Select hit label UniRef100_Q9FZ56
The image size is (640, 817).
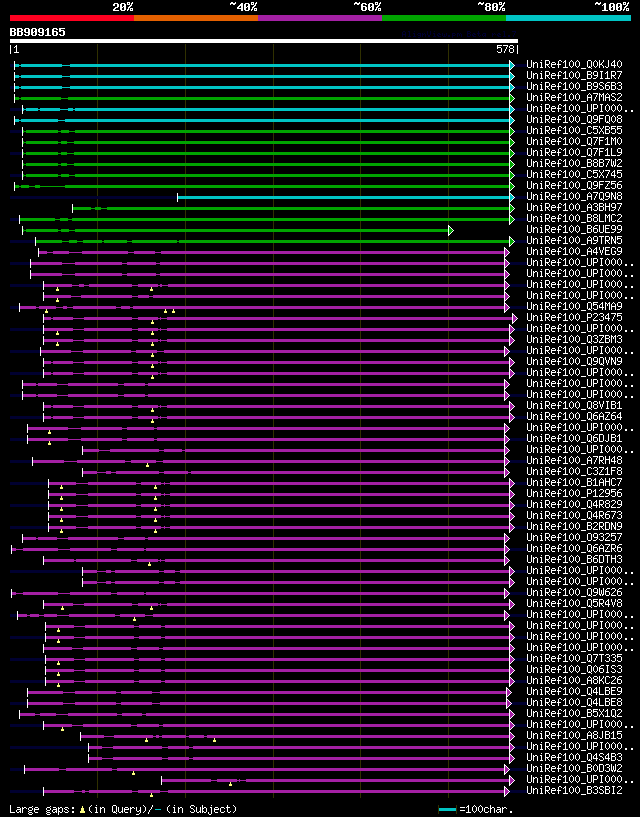click(x=574, y=185)
